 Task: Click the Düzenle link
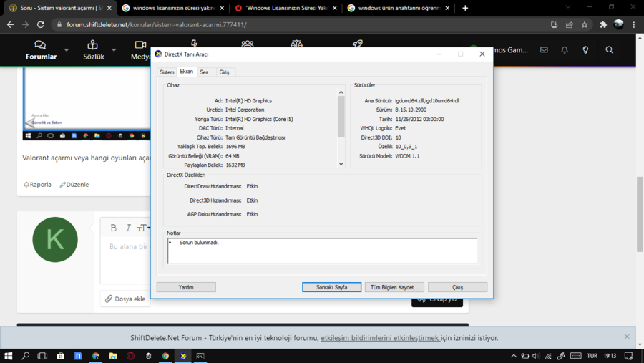[74, 185]
